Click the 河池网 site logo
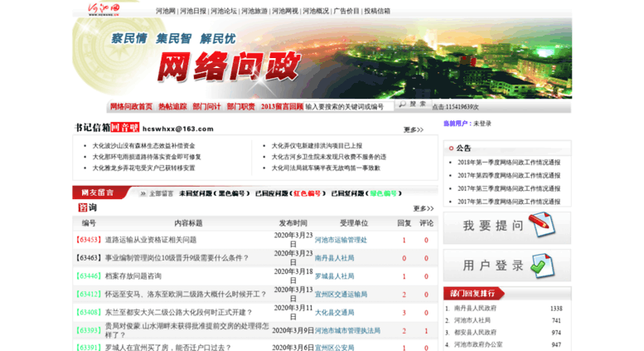This screenshot has width=644, height=351. pyautogui.click(x=104, y=9)
